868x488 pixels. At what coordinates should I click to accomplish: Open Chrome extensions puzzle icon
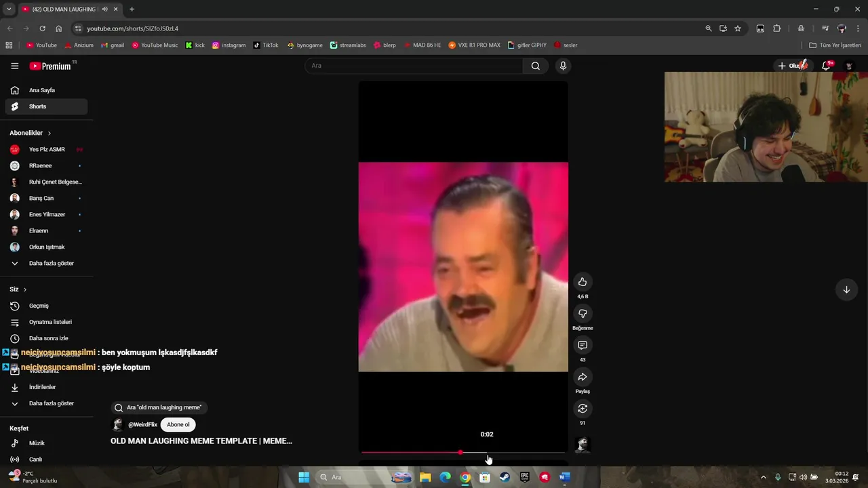click(777, 28)
